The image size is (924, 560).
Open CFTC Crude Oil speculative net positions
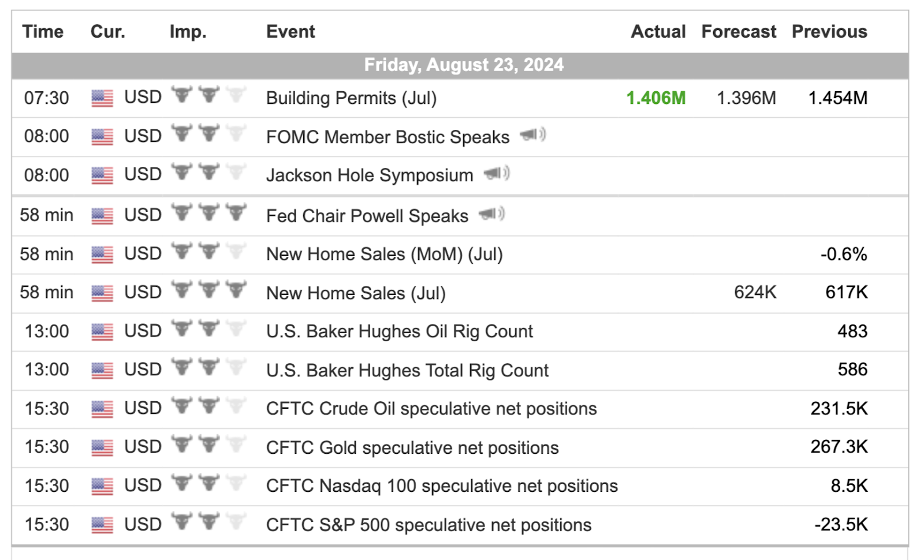431,409
